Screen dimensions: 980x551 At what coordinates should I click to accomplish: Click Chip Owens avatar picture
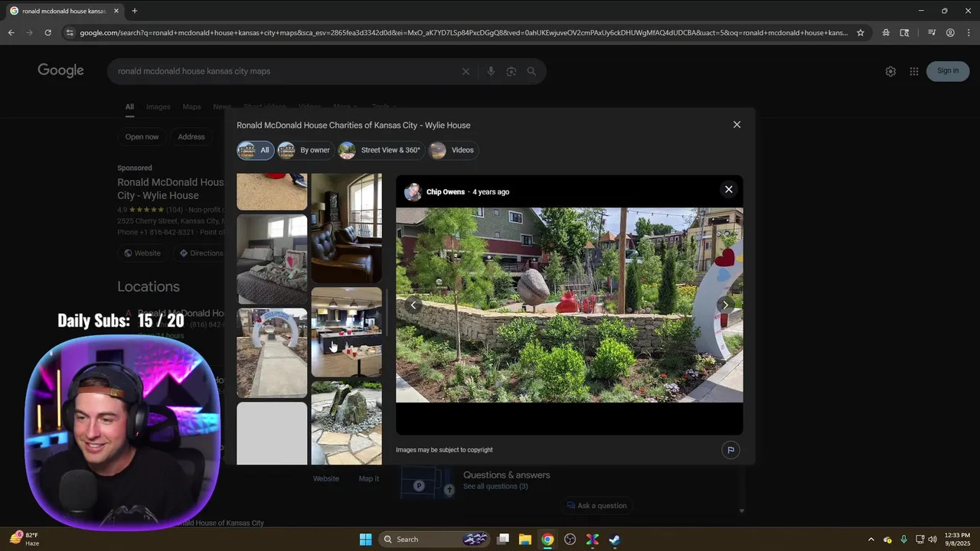pyautogui.click(x=413, y=192)
